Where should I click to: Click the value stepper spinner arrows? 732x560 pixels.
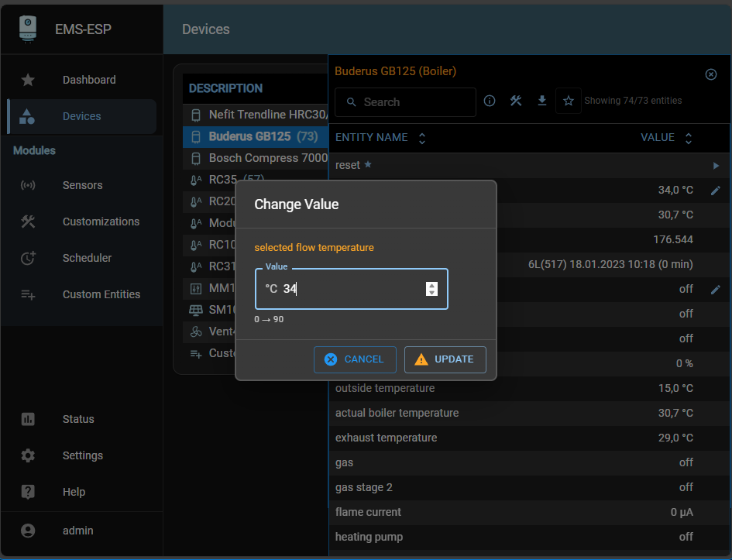(x=432, y=289)
